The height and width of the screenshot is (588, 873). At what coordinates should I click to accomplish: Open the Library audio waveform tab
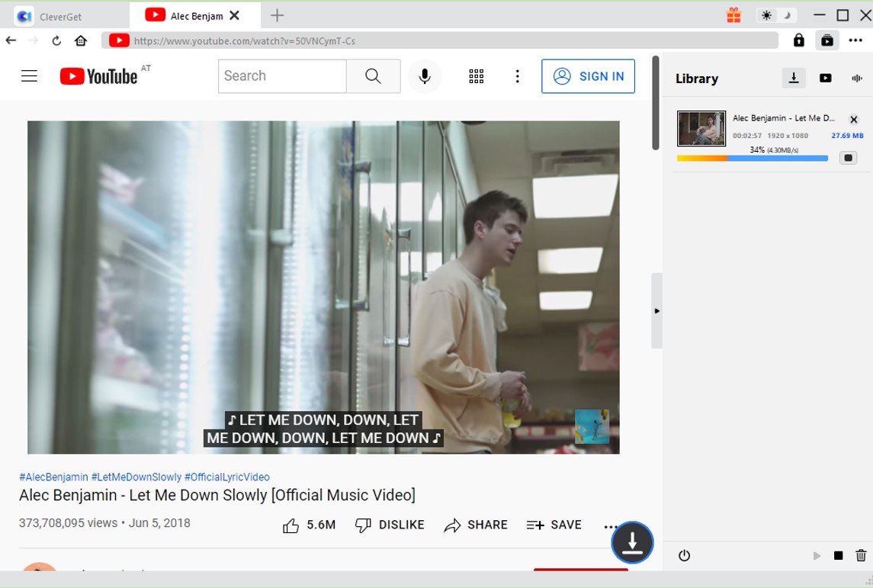[857, 78]
